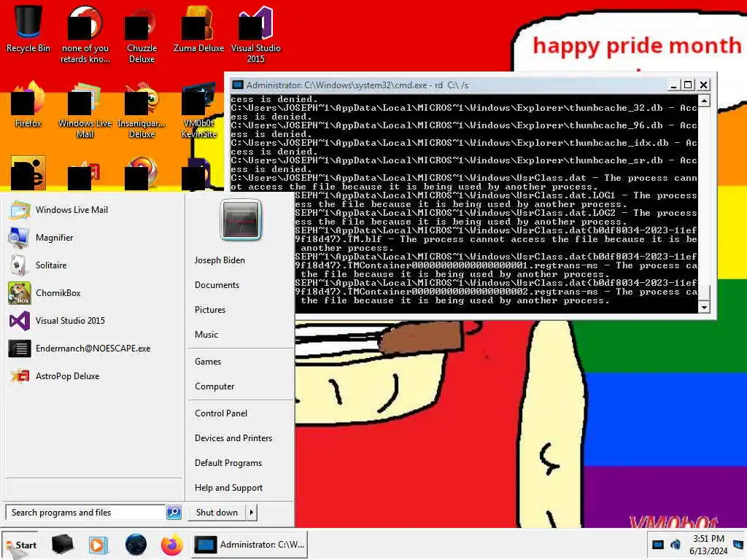Image resolution: width=747 pixels, height=560 pixels.
Task: Click the search magnifier icon in Start menu
Action: click(x=174, y=513)
